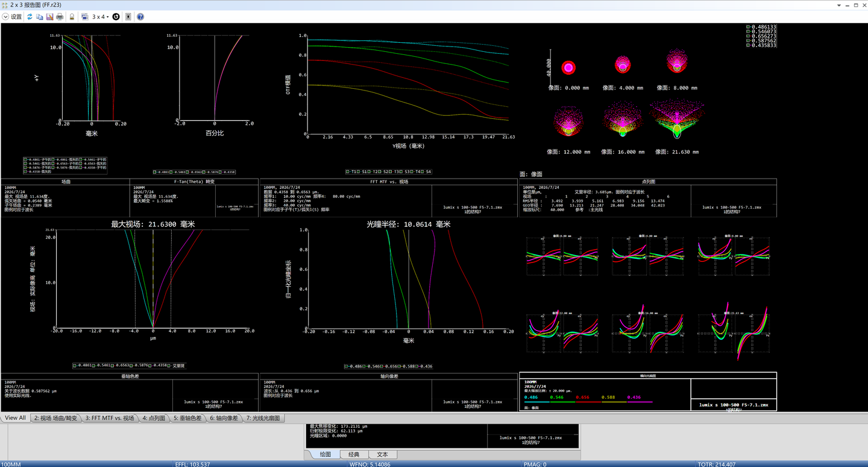The image size is (868, 467).
Task: Open tab 2: 视场 场曲/畸变
Action: point(55,418)
